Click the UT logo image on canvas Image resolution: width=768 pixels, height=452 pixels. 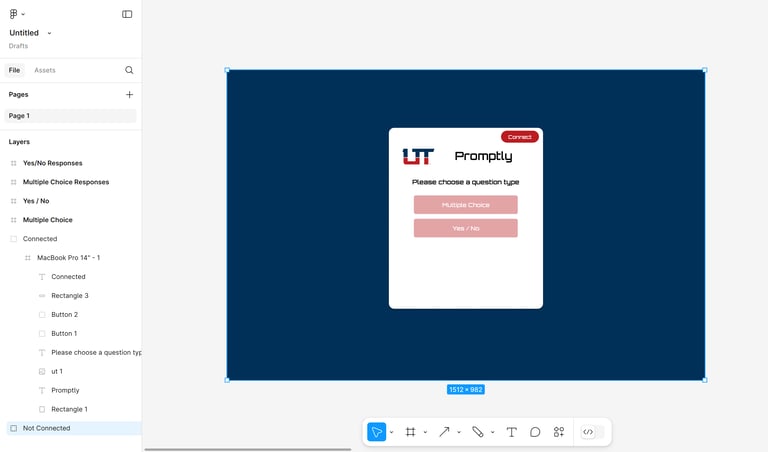418,156
